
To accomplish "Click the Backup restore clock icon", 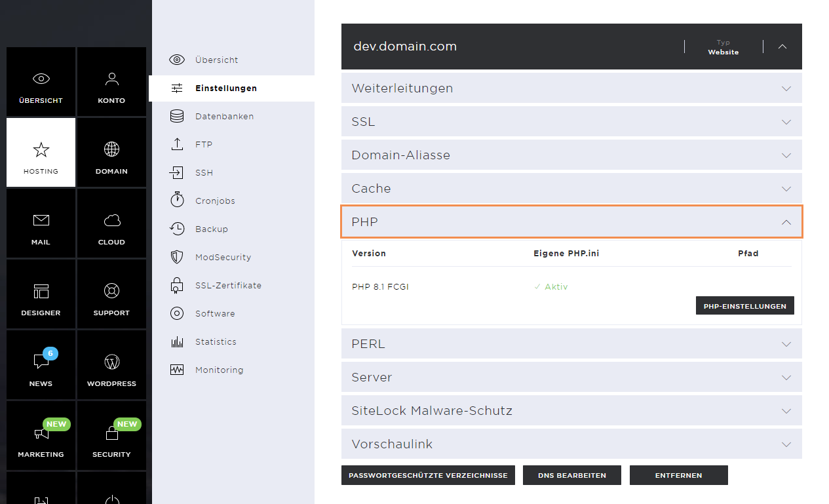I will (x=177, y=229).
